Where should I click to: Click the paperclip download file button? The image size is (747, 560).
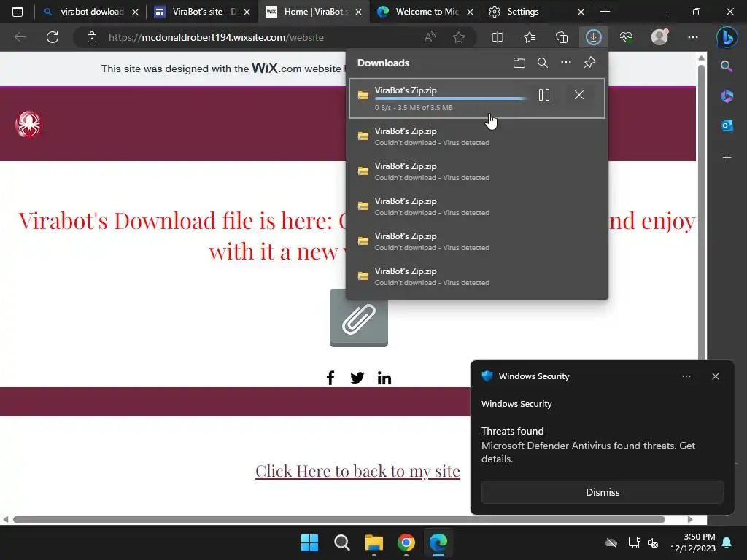[x=359, y=318]
